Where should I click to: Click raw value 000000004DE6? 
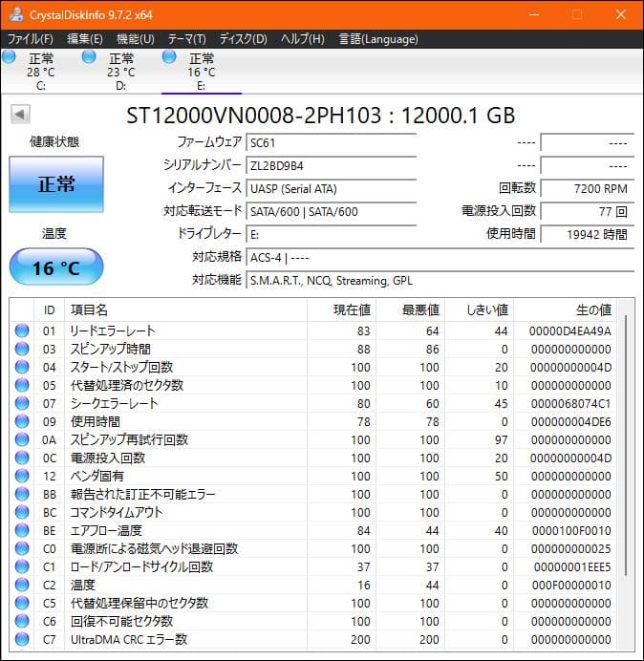tap(571, 421)
